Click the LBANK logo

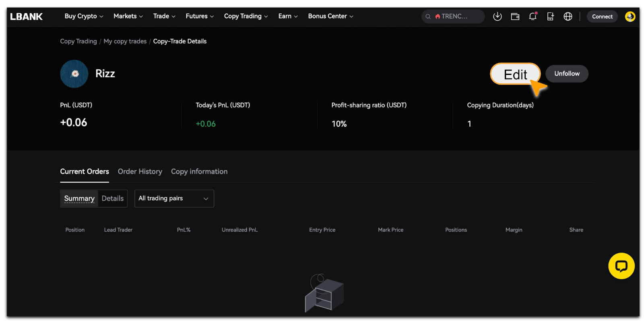[x=26, y=17]
